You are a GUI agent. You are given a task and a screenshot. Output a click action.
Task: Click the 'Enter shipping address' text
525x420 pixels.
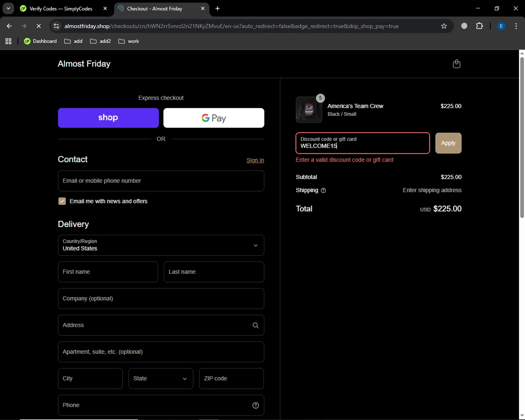pos(432,190)
